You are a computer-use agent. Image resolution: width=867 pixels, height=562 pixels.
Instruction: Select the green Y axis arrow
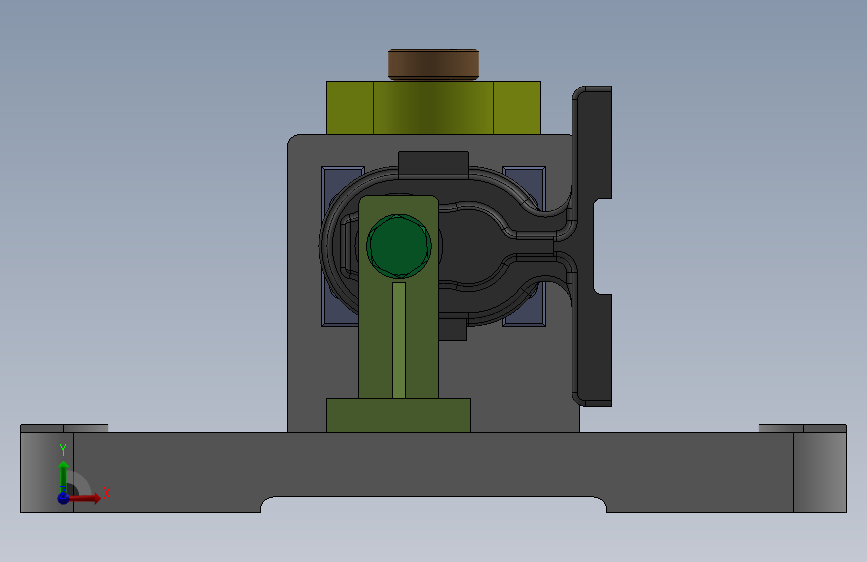(64, 476)
